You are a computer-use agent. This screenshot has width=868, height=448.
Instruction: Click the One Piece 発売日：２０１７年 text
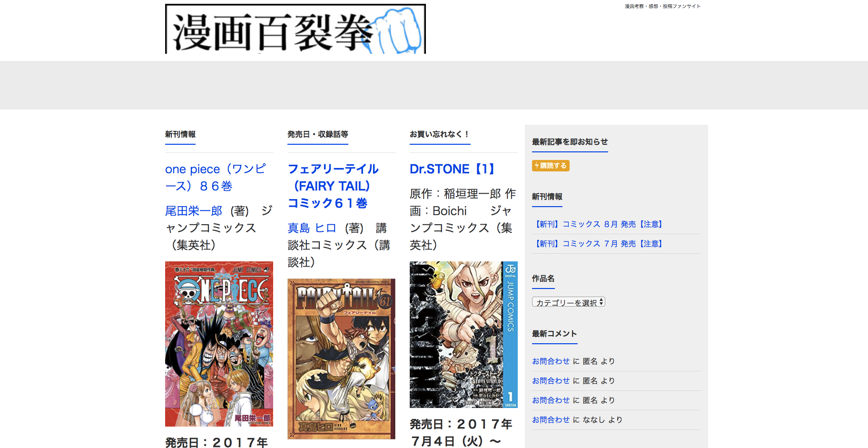click(x=217, y=442)
